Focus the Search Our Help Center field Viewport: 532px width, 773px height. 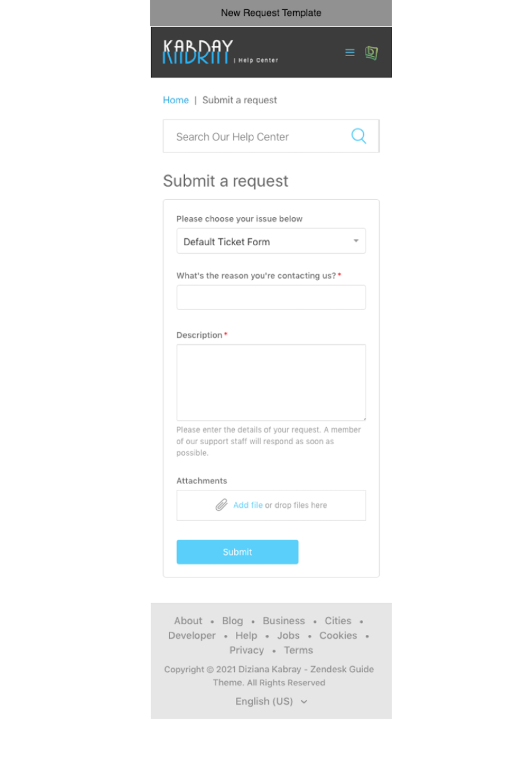(x=258, y=137)
